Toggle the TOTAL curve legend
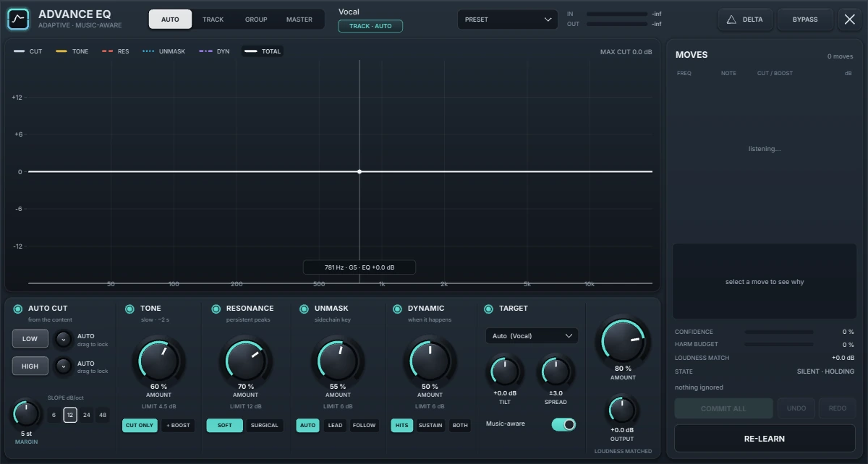 (263, 51)
